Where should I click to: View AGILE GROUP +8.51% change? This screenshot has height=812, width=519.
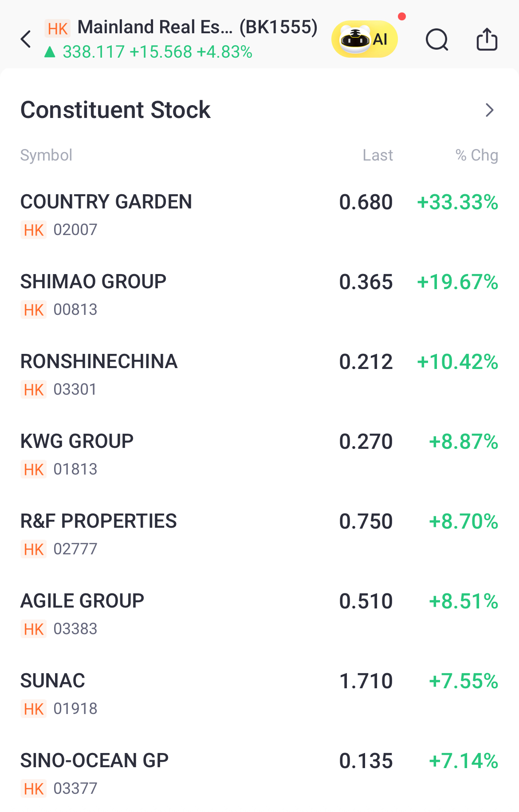464,601
